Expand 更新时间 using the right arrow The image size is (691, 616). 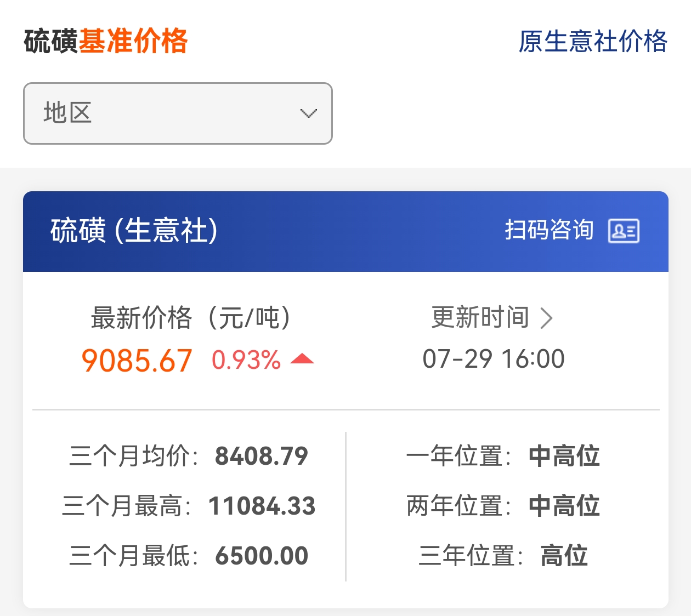[x=546, y=318]
